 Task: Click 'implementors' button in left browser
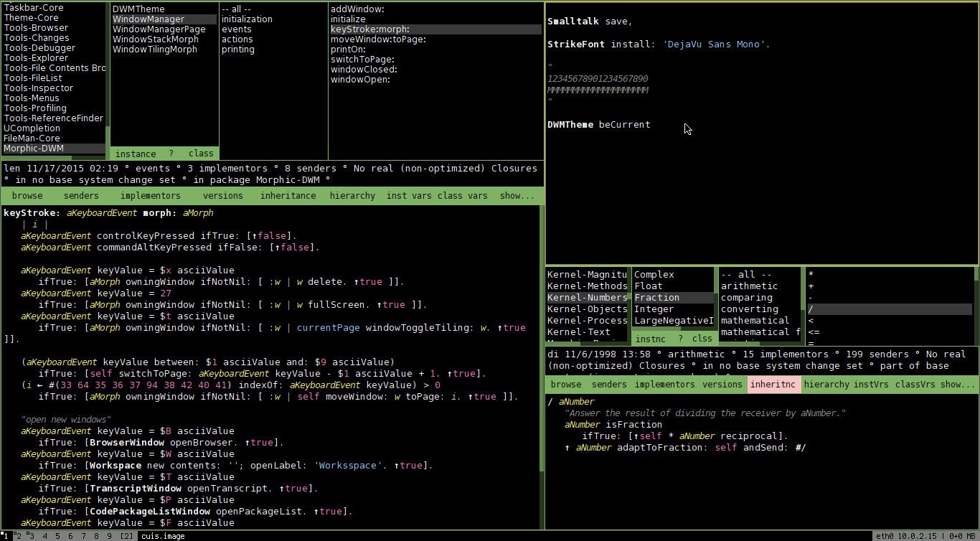point(151,196)
